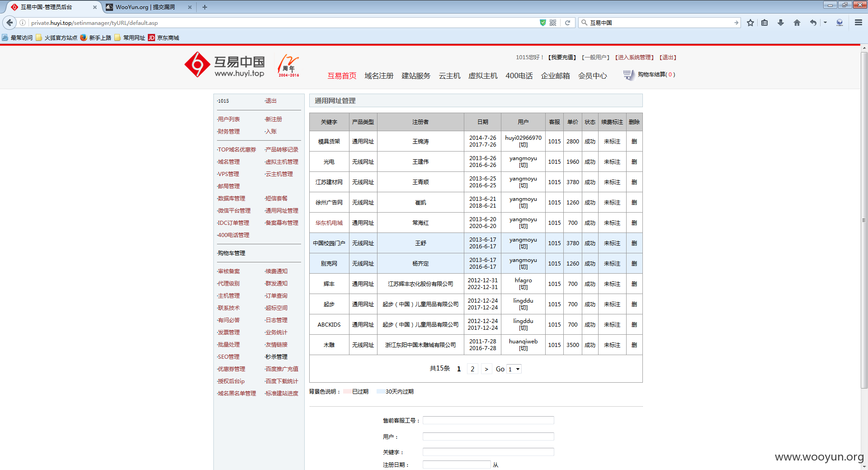Open the 最常访问 bookmark
Image resolution: width=868 pixels, height=470 pixels.
pyautogui.click(x=17, y=38)
